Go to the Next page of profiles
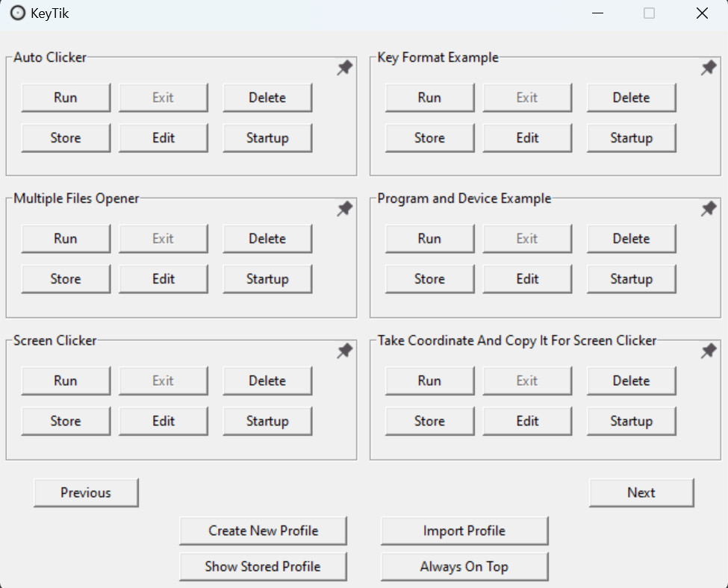Viewport: 728px width, 588px height. pyautogui.click(x=641, y=492)
